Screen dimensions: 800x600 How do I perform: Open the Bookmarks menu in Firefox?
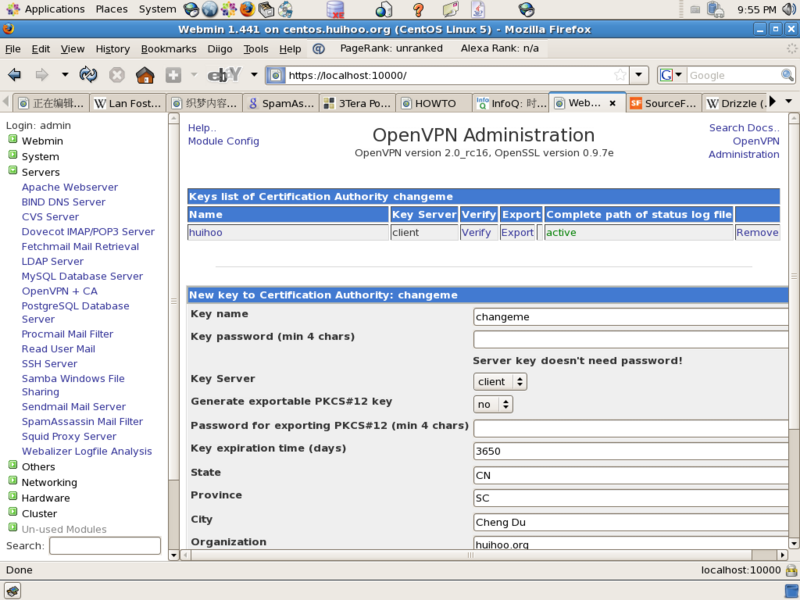(168, 48)
